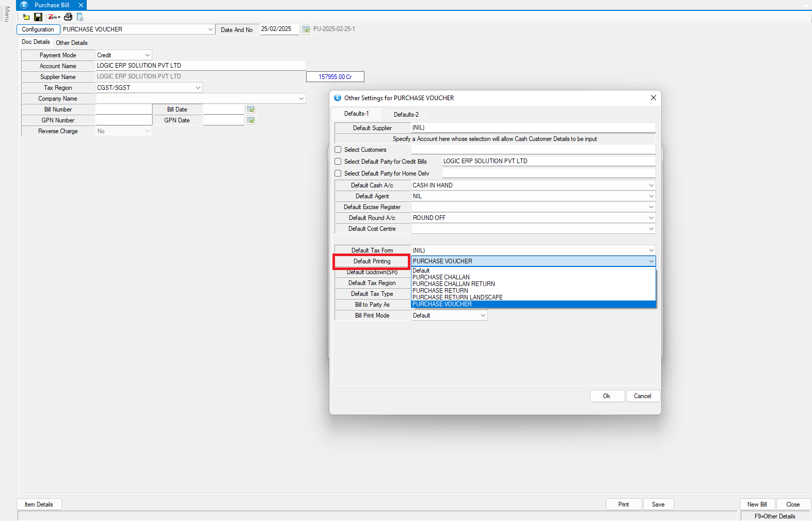This screenshot has height=521, width=812.
Task: Click the New document folder icon
Action: point(26,17)
